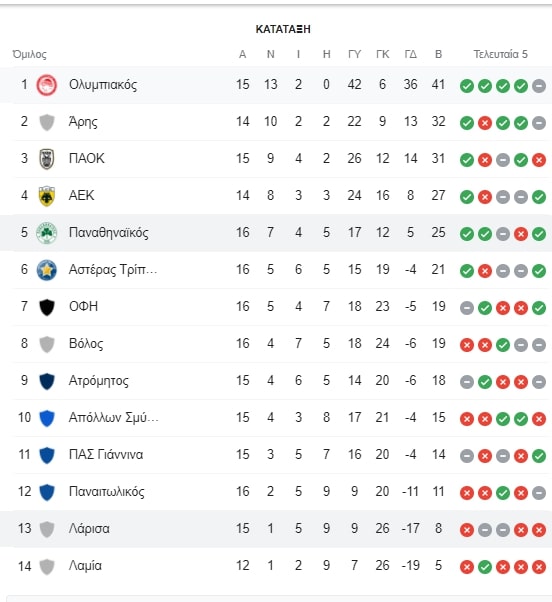Image resolution: width=552 pixels, height=602 pixels.
Task: Click the Όμιλος column header
Action: [x=29, y=54]
